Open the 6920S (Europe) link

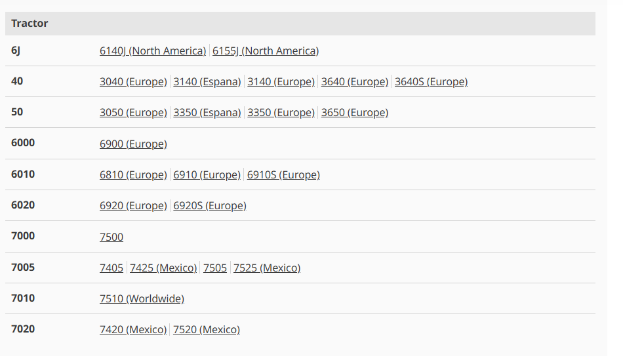(x=210, y=206)
